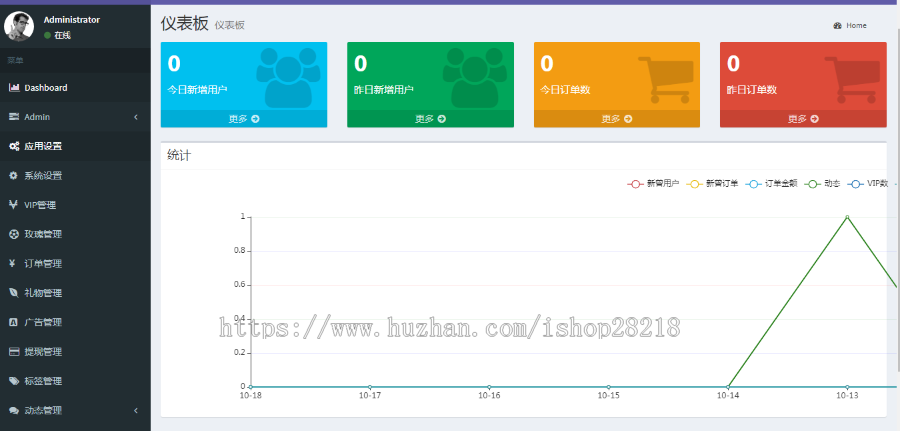Viewport: 900px width, 431px height.
Task: Click the large 仪表板 page title
Action: tap(184, 24)
